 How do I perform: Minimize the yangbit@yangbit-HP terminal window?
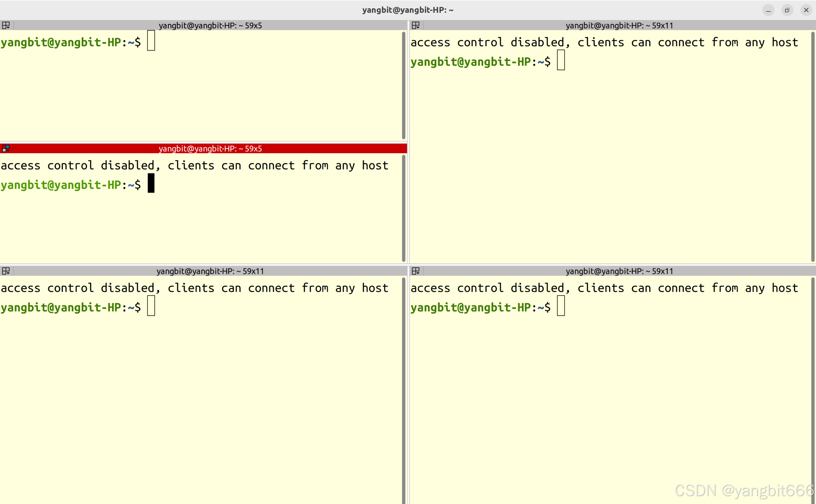coord(768,10)
